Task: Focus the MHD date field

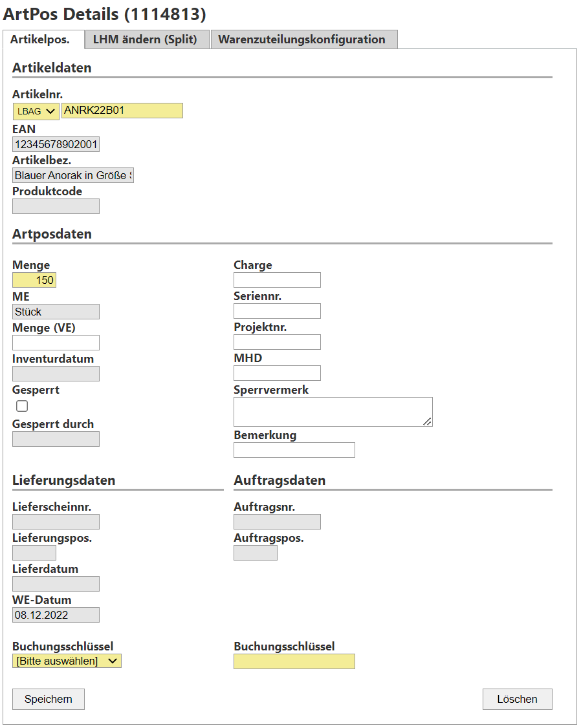Action: [x=277, y=373]
